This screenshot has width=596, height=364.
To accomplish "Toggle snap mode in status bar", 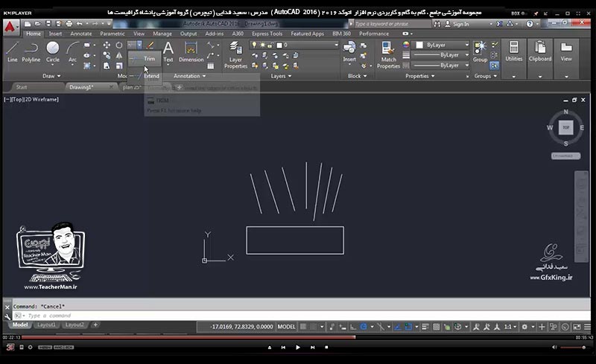I will click(x=313, y=327).
